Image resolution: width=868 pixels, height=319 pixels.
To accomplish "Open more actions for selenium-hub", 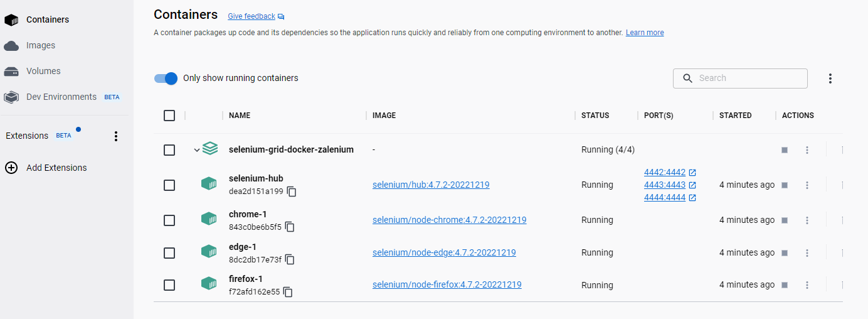I will click(807, 185).
